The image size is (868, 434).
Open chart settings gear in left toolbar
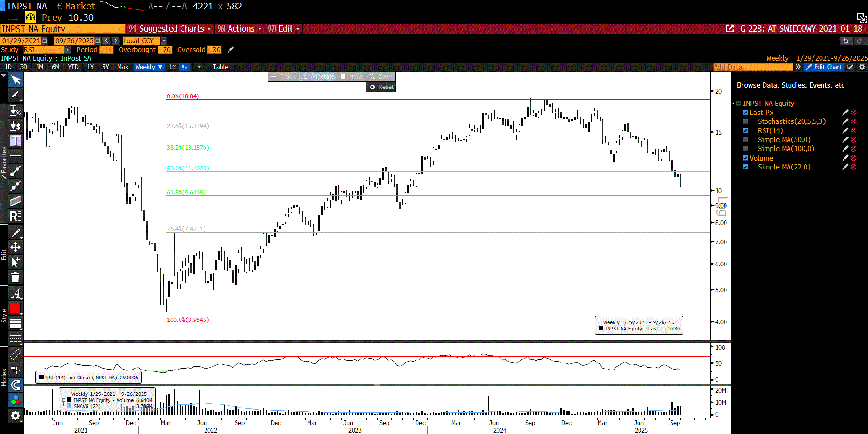(16, 416)
